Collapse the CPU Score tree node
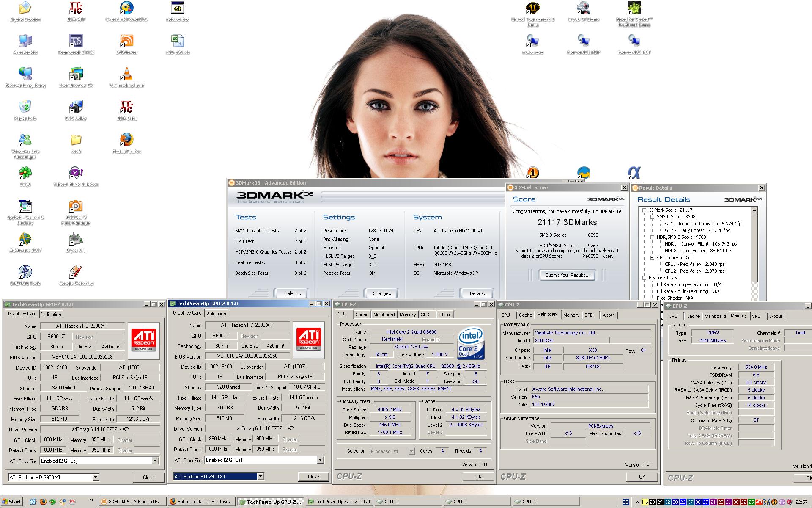The image size is (812, 508). click(x=653, y=257)
